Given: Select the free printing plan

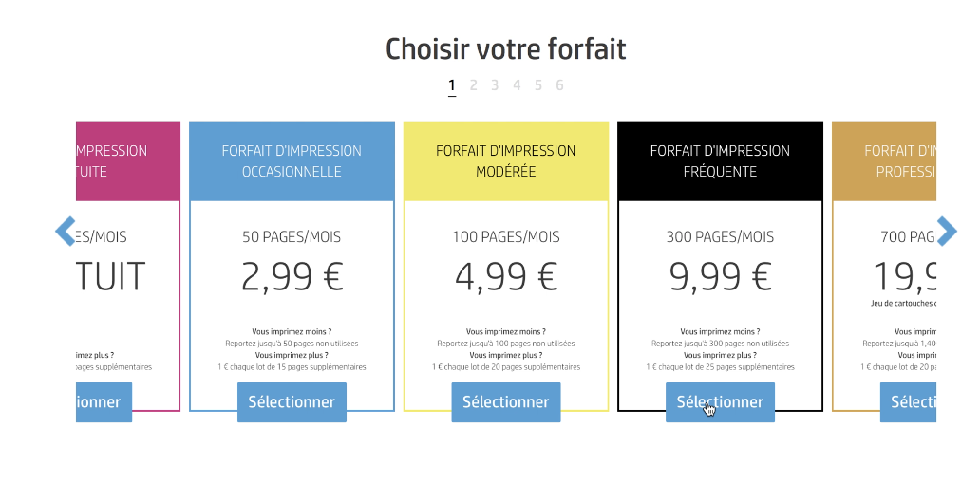Looking at the screenshot, I should pos(104,402).
